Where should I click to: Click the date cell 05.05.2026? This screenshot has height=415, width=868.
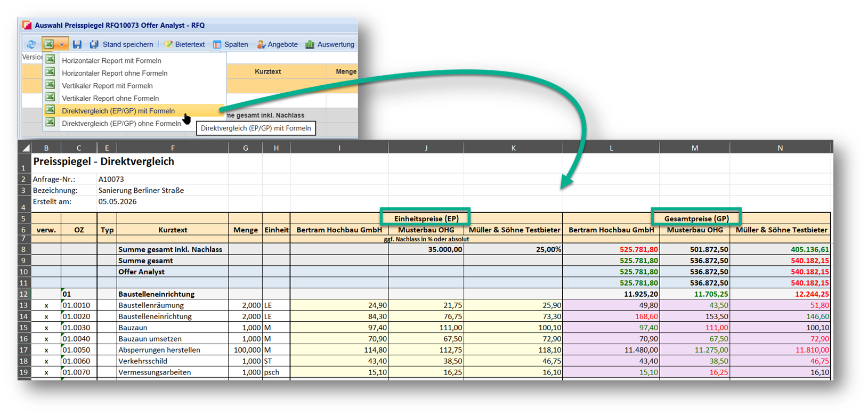(x=117, y=201)
